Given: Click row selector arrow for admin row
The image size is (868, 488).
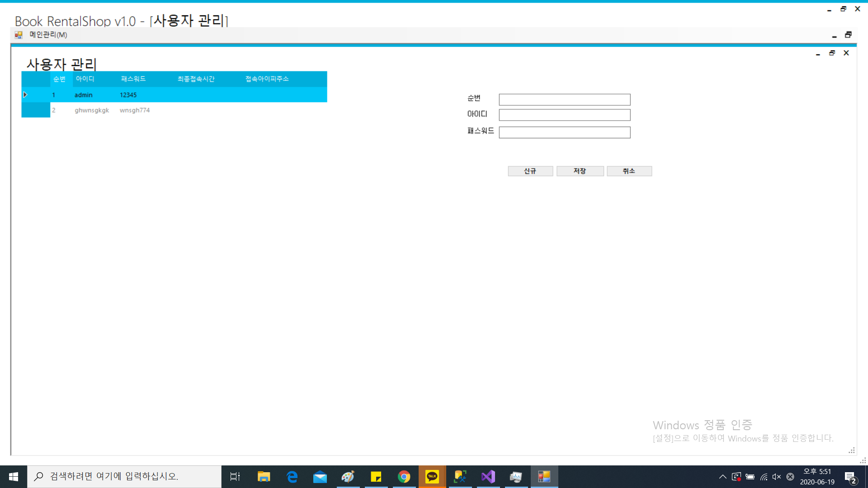Looking at the screenshot, I should (26, 95).
